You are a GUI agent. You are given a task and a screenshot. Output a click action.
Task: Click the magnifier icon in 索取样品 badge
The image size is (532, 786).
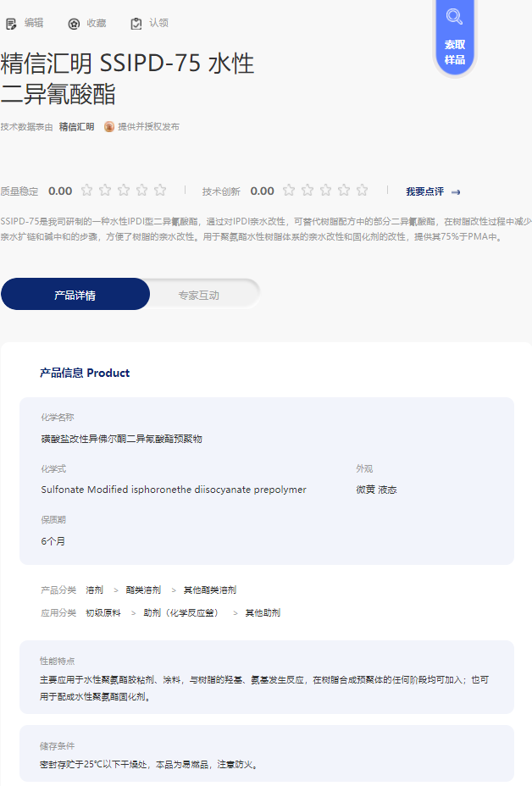(454, 17)
